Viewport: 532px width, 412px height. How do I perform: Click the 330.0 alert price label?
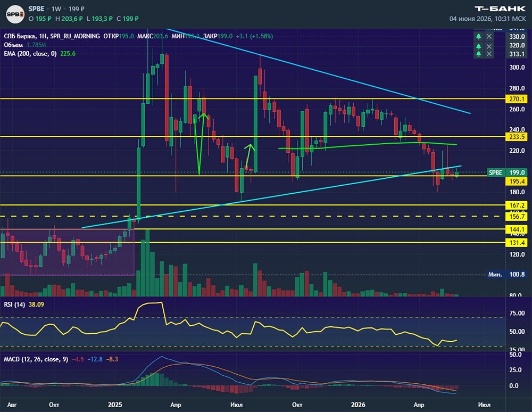pyautogui.click(x=517, y=36)
